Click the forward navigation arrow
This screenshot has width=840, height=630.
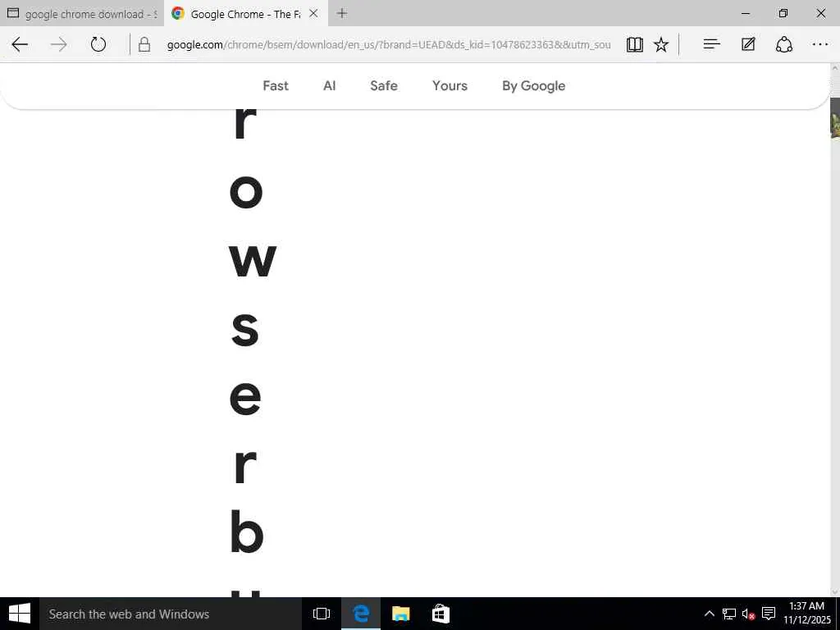click(x=58, y=44)
